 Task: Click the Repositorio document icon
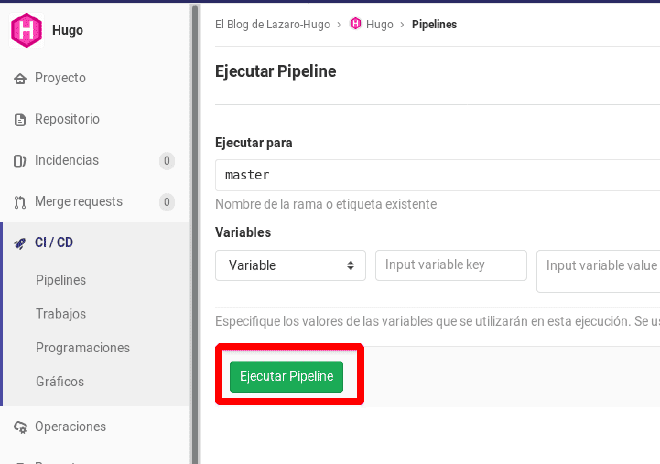pyautogui.click(x=20, y=120)
